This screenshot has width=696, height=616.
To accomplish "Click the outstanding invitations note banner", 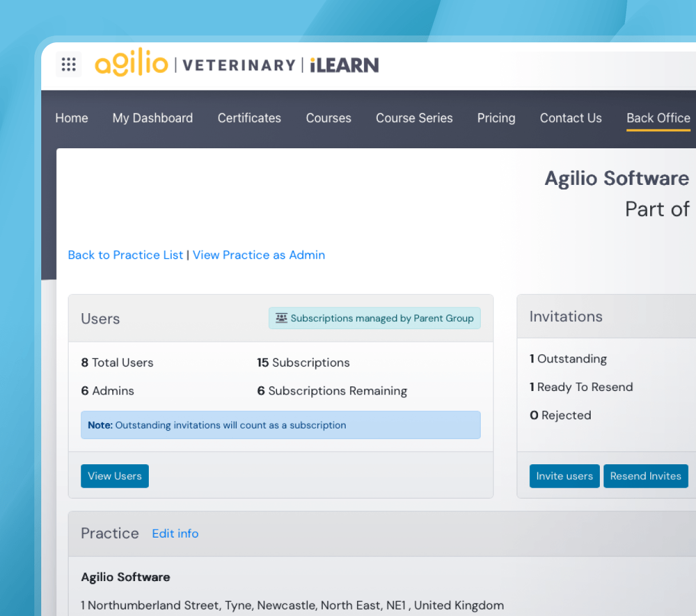I will tap(280, 425).
